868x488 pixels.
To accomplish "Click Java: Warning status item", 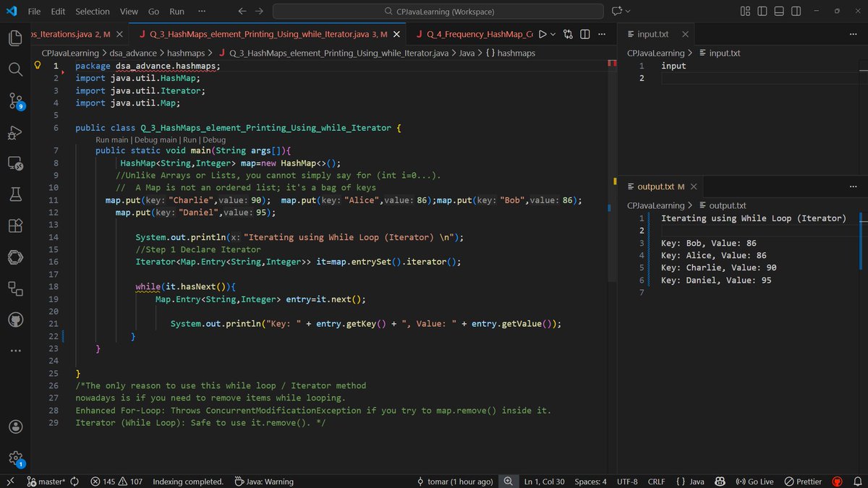I will coord(263,481).
